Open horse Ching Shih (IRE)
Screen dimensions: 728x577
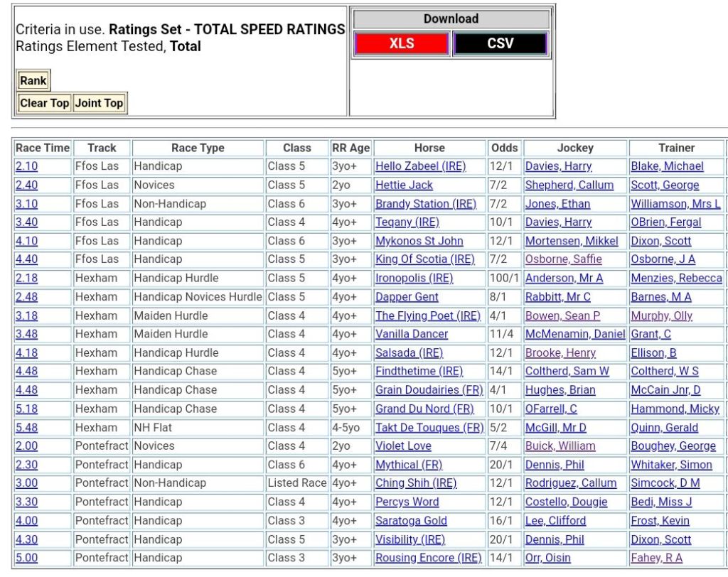pyautogui.click(x=416, y=483)
